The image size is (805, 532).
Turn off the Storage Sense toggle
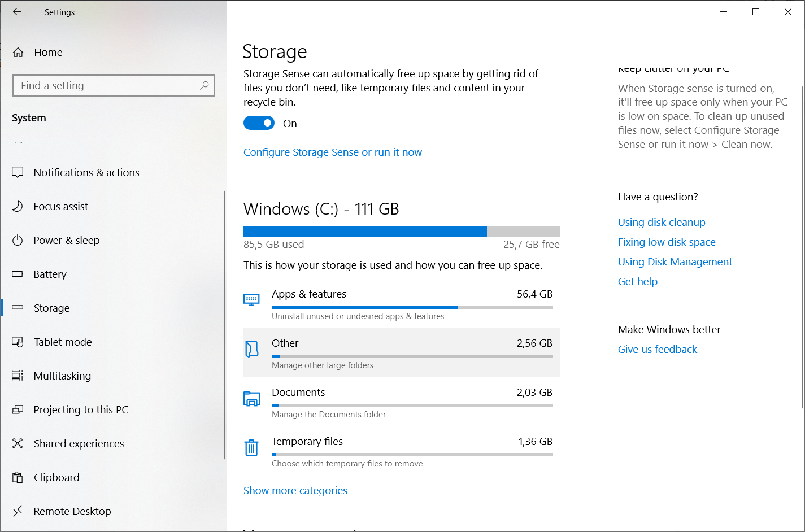(259, 123)
